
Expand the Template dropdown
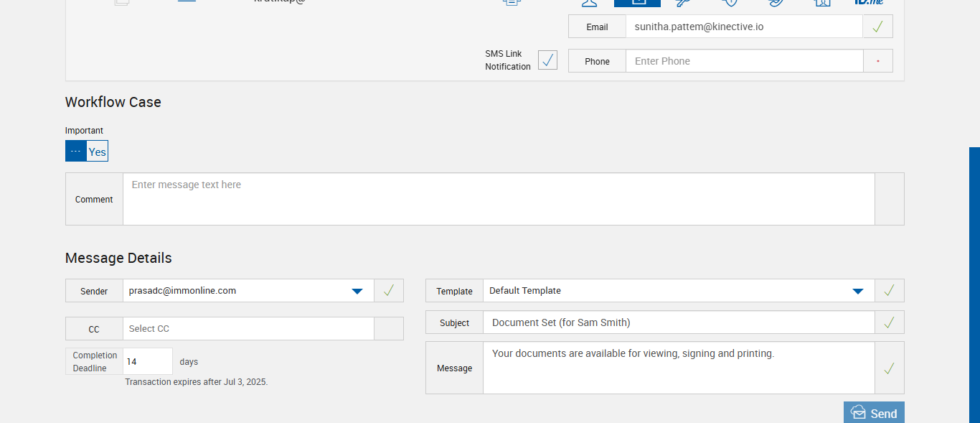[x=857, y=291]
